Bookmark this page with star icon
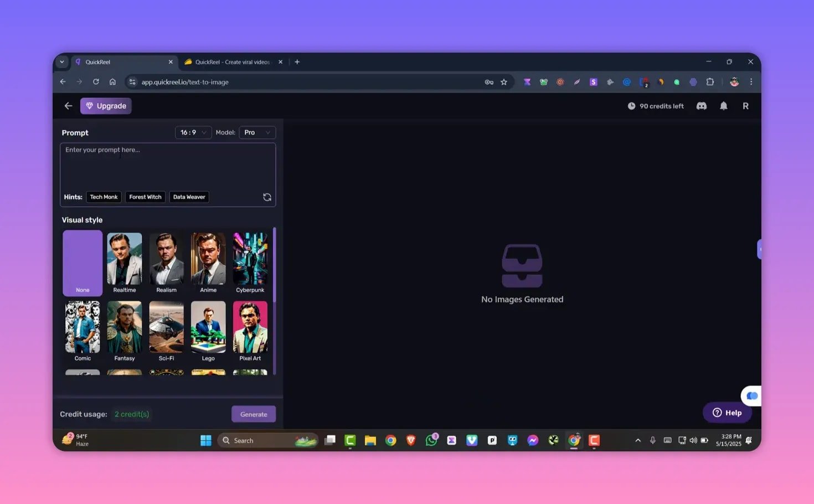The image size is (814, 504). click(504, 82)
